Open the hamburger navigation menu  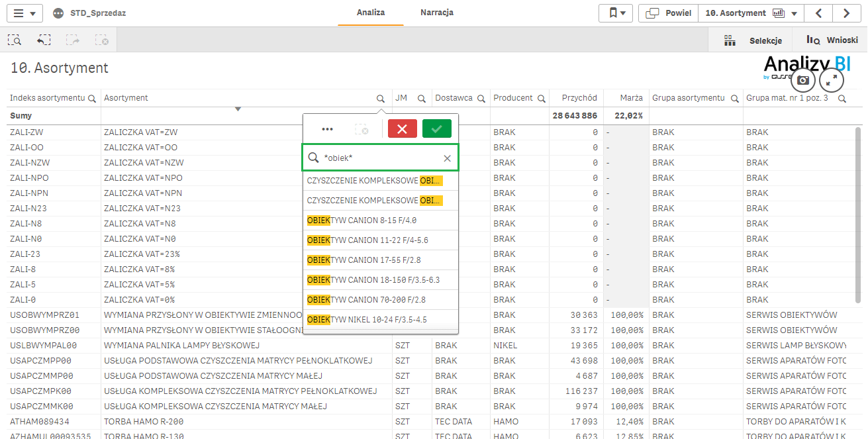click(x=24, y=13)
